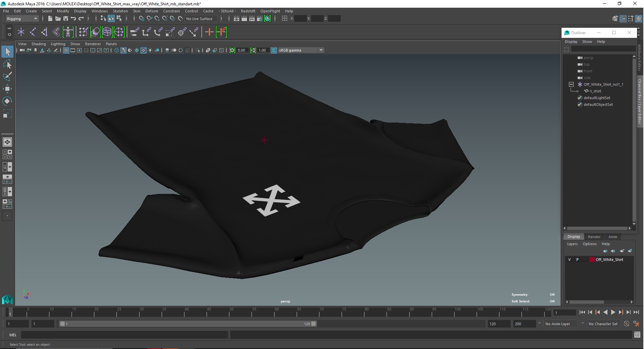Click the New Scene file icon
Image resolution: width=644 pixels, height=349 pixels.
click(x=50, y=19)
